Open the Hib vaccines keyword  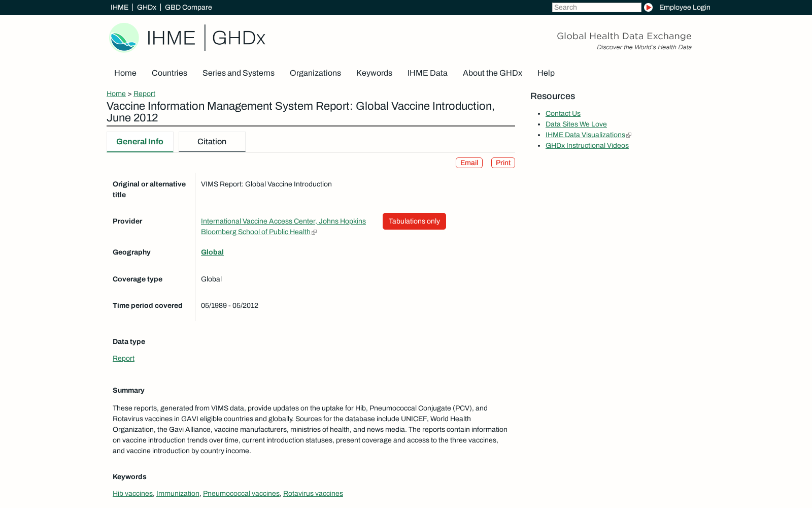[x=132, y=494]
